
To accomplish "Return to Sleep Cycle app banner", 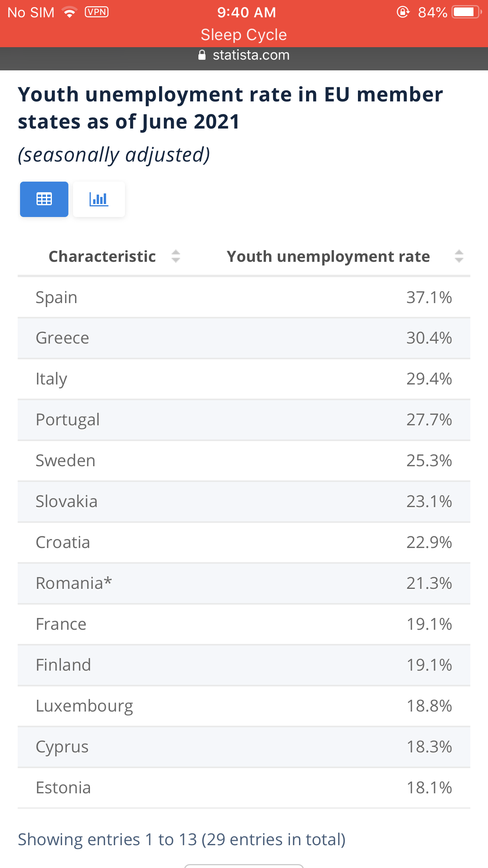I will tap(244, 35).
